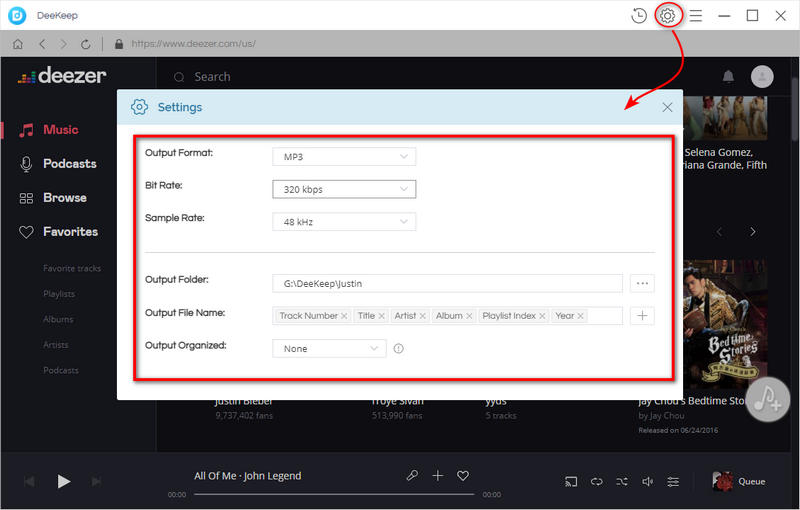The image size is (800, 510).
Task: Skip to next track
Action: point(96,481)
